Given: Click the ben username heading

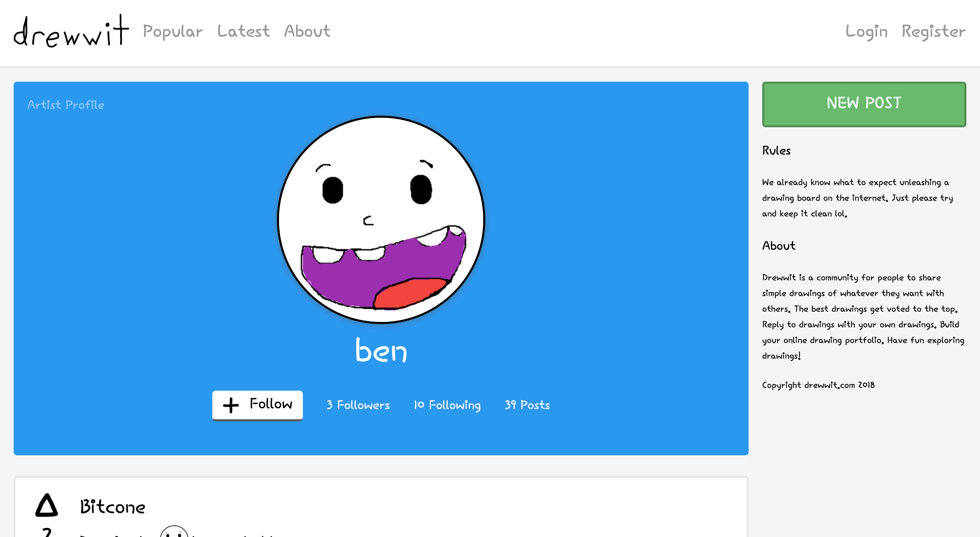Looking at the screenshot, I should pyautogui.click(x=381, y=350).
